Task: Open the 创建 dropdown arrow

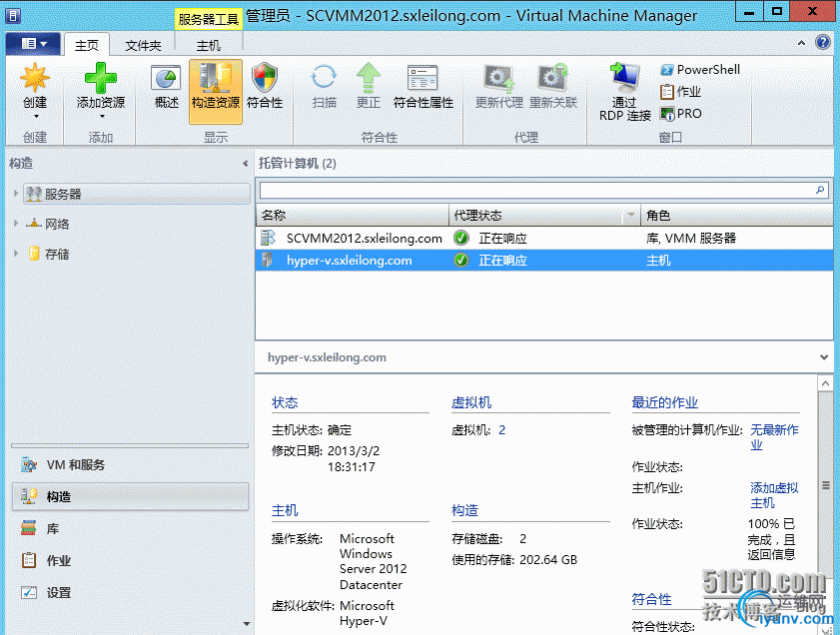Action: click(36, 116)
